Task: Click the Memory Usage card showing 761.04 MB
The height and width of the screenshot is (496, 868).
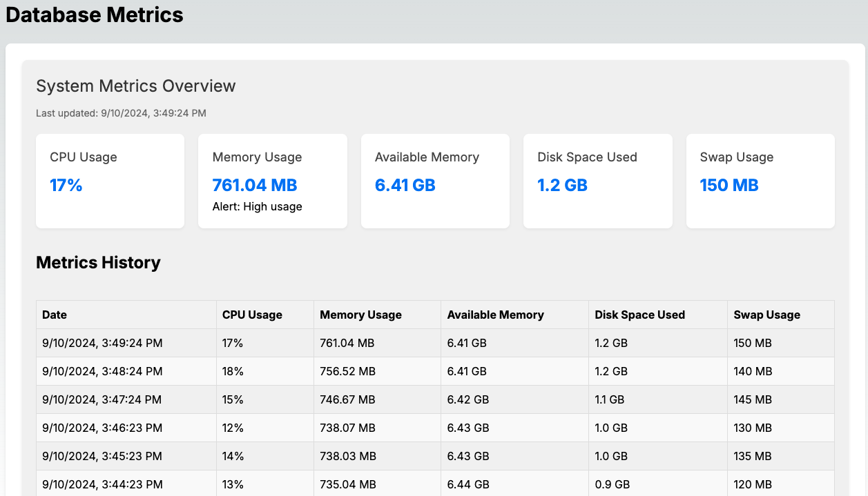Action: (272, 181)
